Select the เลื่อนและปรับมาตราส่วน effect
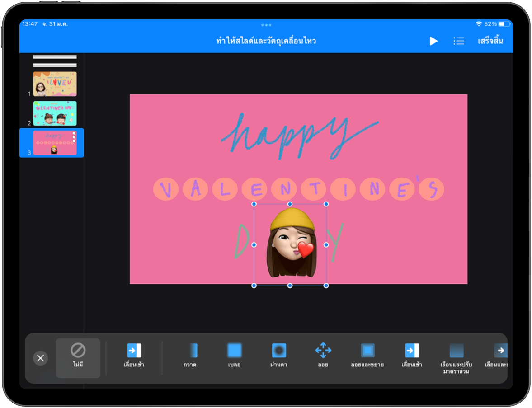This screenshot has width=532, height=408. tap(456, 356)
